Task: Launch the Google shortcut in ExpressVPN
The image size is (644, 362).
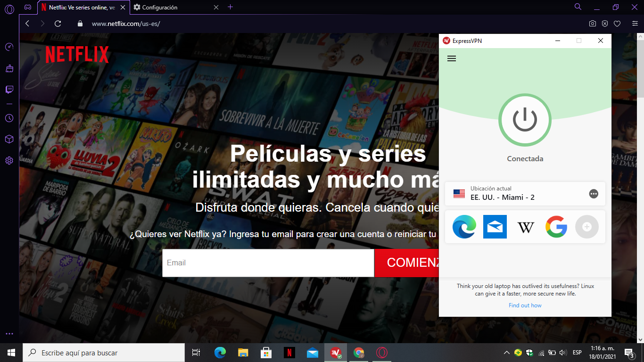Action: [x=556, y=227]
